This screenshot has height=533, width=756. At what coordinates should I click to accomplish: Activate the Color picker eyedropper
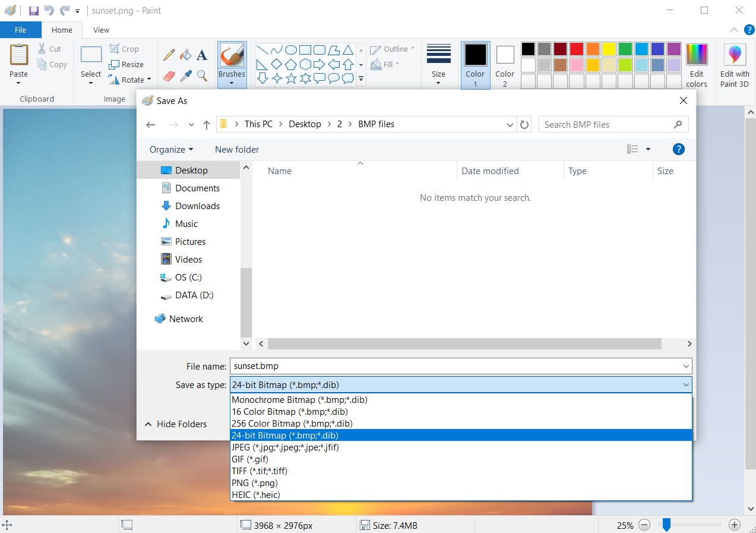(x=186, y=76)
